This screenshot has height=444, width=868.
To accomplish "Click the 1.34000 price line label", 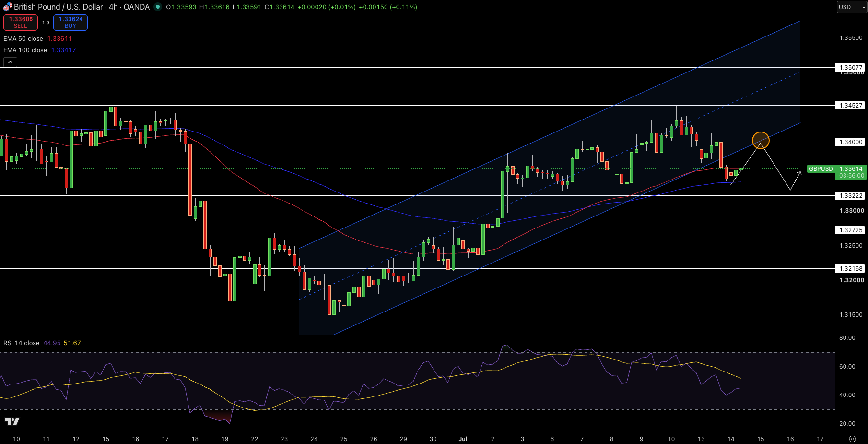I will pyautogui.click(x=851, y=142).
